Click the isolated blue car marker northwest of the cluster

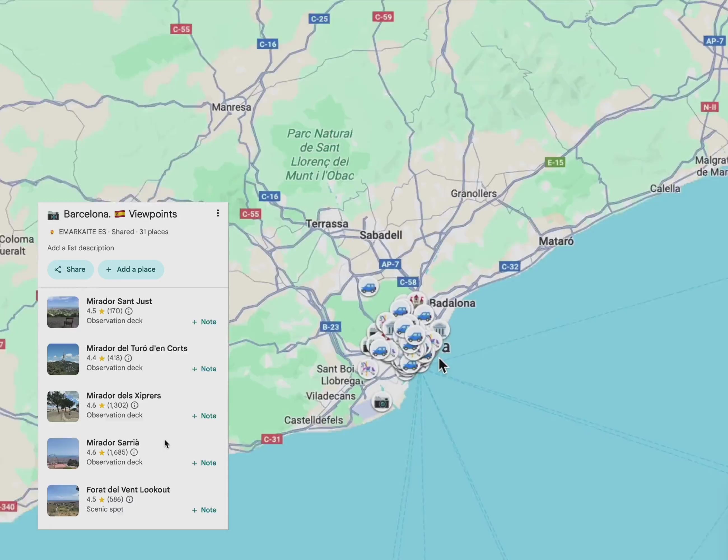coord(369,287)
